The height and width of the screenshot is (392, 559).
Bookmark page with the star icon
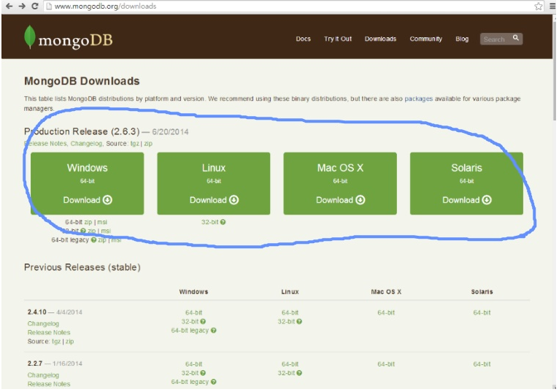coord(539,6)
